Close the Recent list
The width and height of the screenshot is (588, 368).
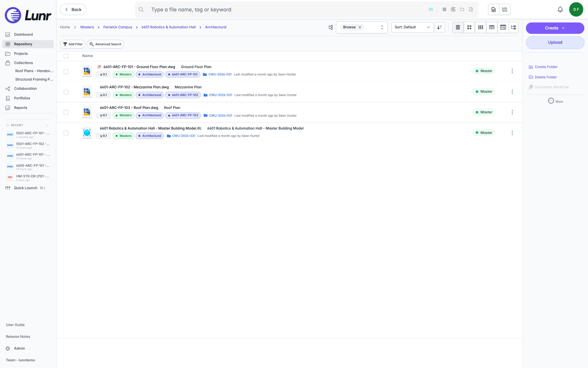pos(48,125)
